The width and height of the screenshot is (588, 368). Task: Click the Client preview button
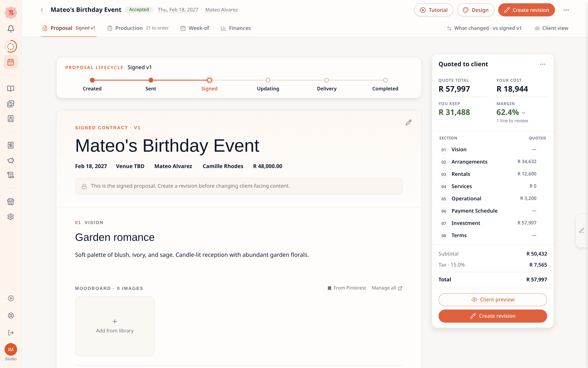(x=492, y=300)
